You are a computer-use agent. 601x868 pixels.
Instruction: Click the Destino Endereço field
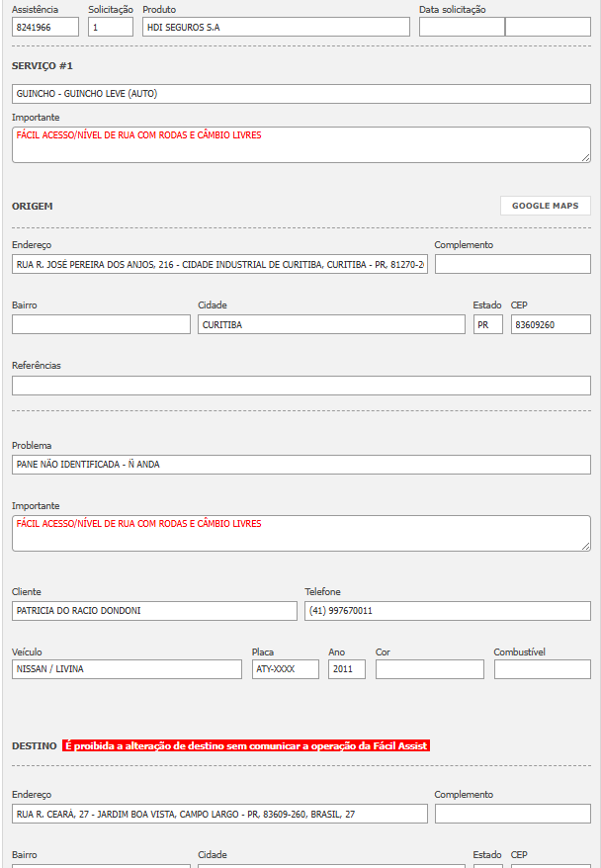pos(219,814)
